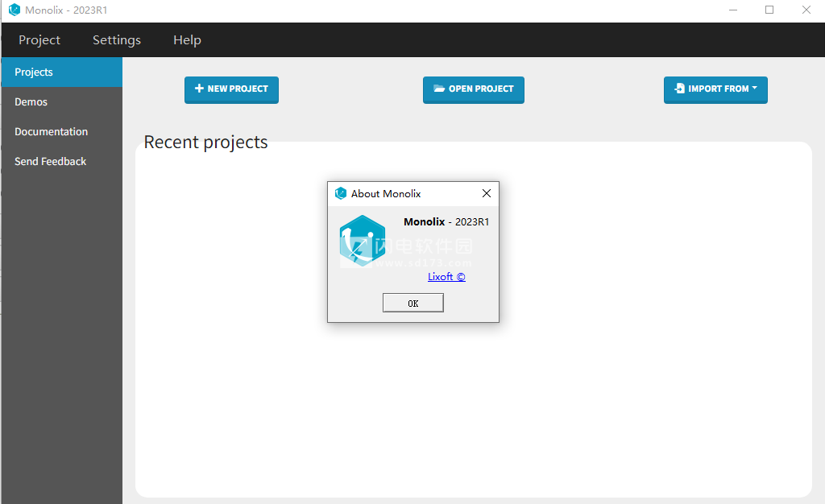Click 'Monolix - 2023R1' text in dialog
The image size is (825, 504).
pos(446,221)
